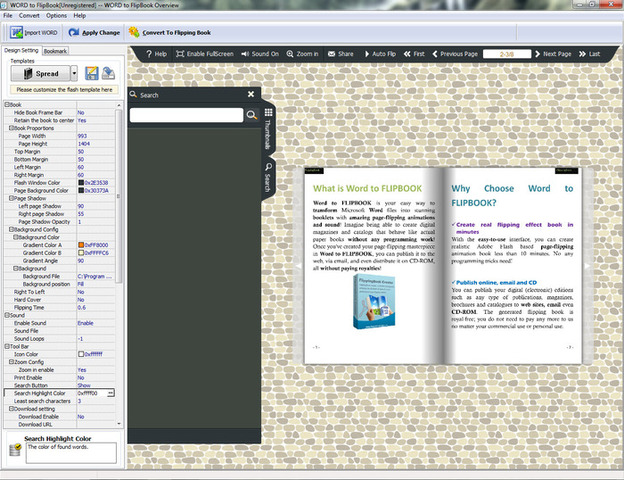The image size is (624, 480).
Task: Pick the Flash Window Color swatch
Action: [81, 183]
